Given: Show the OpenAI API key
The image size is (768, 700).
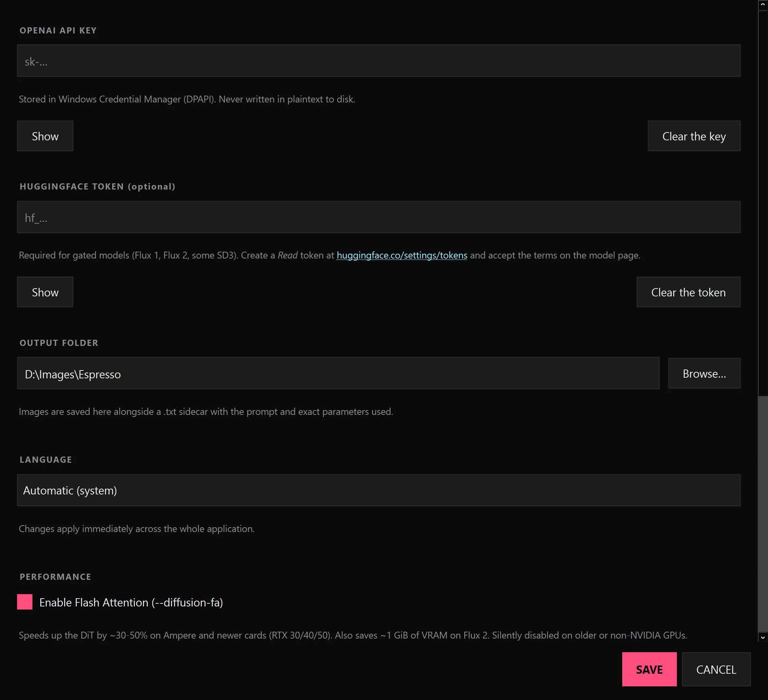Looking at the screenshot, I should click(x=45, y=136).
